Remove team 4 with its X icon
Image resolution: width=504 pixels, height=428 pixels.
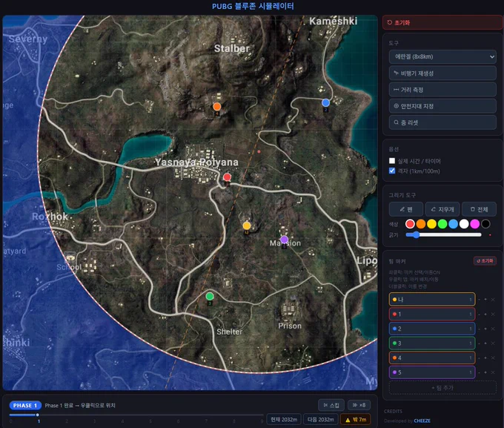coord(493,358)
